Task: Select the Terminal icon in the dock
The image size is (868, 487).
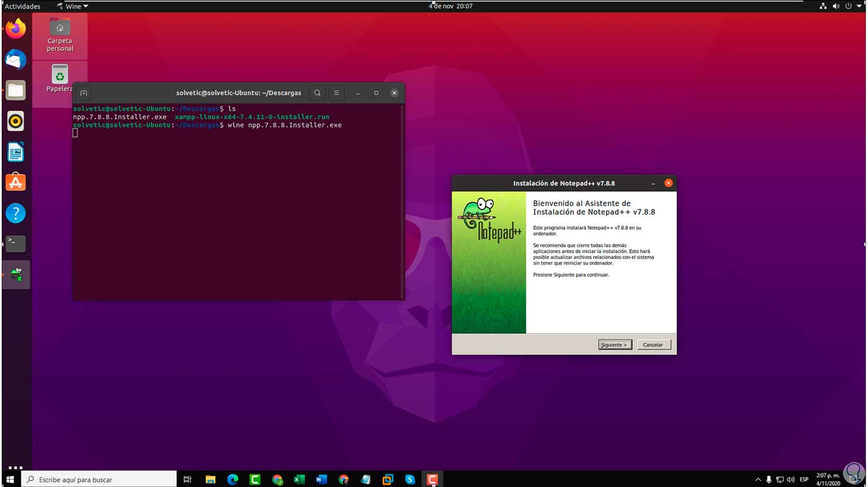Action: click(15, 243)
